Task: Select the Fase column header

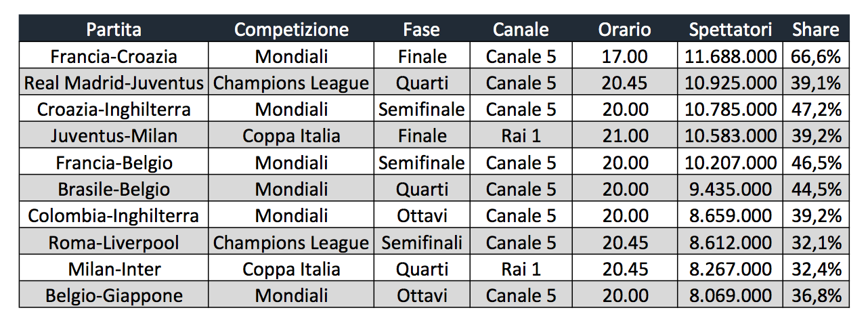Action: pos(421,30)
